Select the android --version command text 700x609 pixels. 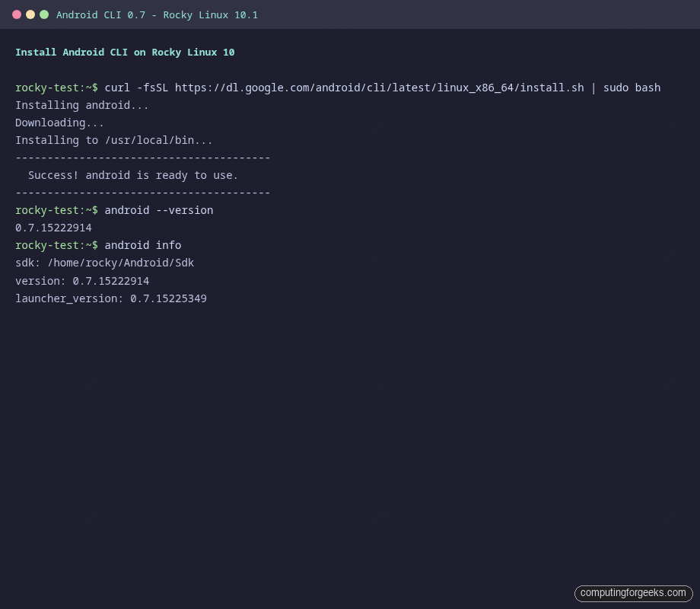pyautogui.click(x=160, y=210)
